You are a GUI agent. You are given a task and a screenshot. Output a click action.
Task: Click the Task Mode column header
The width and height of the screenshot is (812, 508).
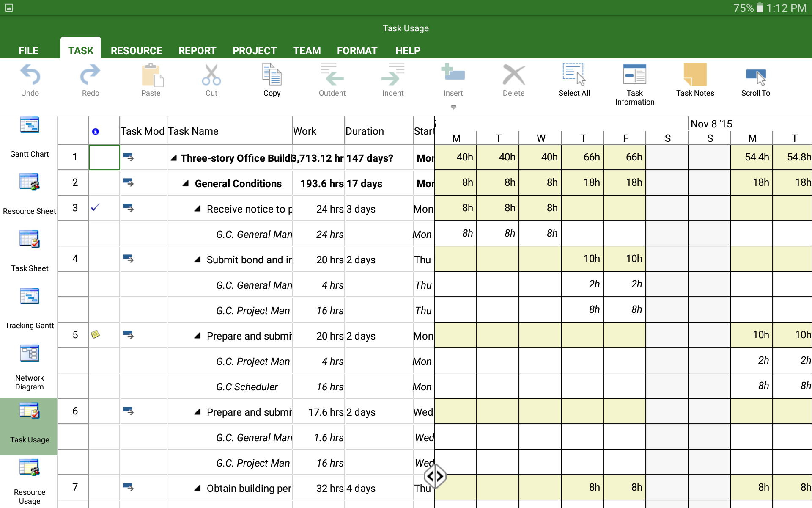143,131
